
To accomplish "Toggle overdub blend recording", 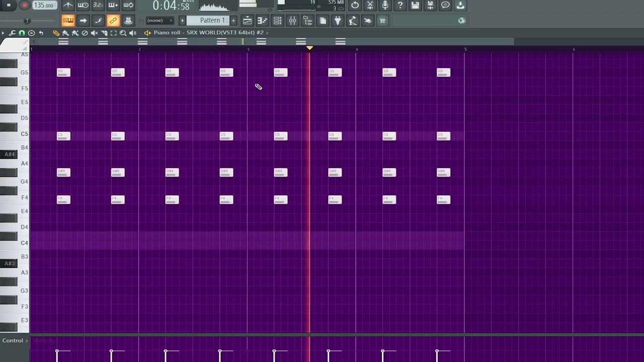I will click(x=113, y=5).
